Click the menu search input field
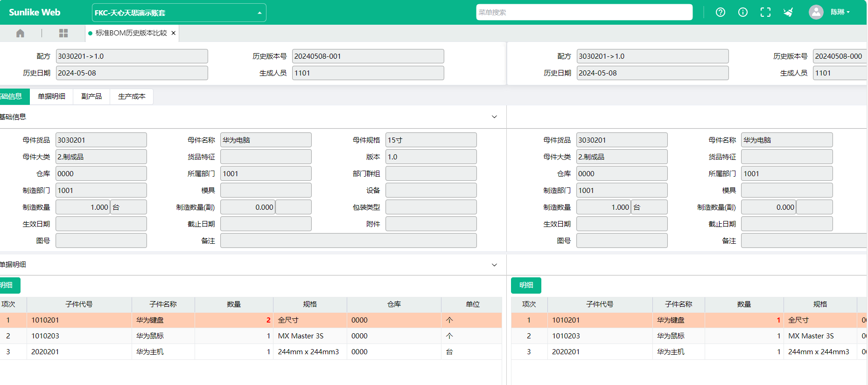 coord(584,13)
